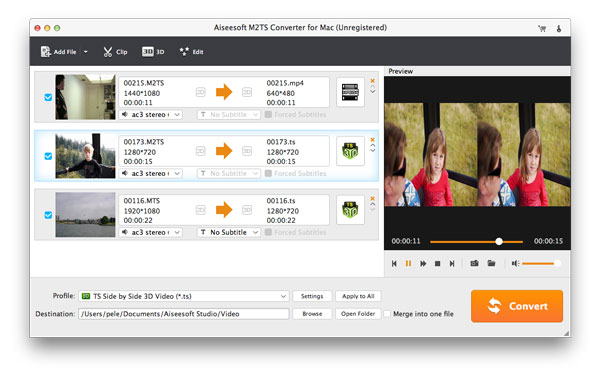Open the 3D settings tool
Screen dimensions: 600x378
pyautogui.click(x=153, y=52)
